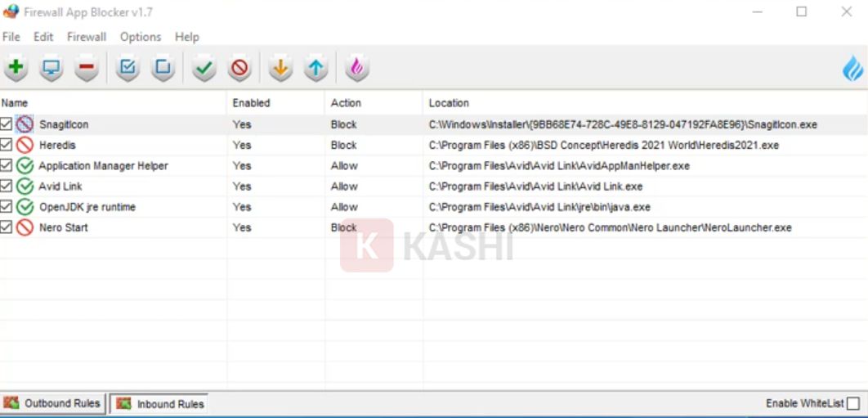Click the blue Move Up arrow icon
This screenshot has width=868, height=418.
pyautogui.click(x=315, y=69)
